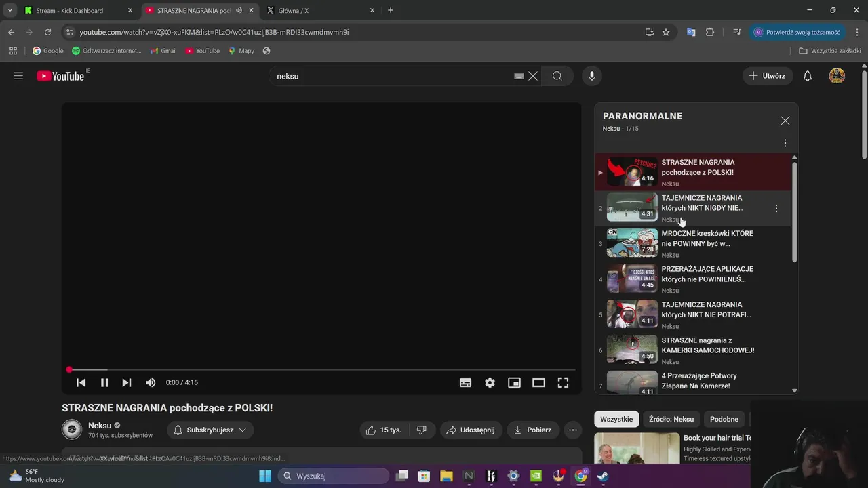Screen dimensions: 868x488
Task: Select the Źródło: Neksu chip
Action: 671,419
